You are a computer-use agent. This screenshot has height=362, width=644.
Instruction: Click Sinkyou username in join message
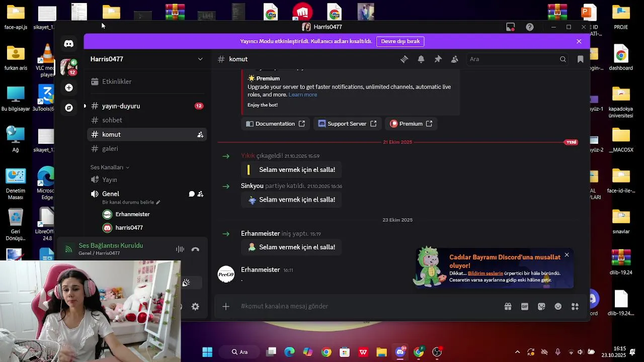click(x=252, y=186)
